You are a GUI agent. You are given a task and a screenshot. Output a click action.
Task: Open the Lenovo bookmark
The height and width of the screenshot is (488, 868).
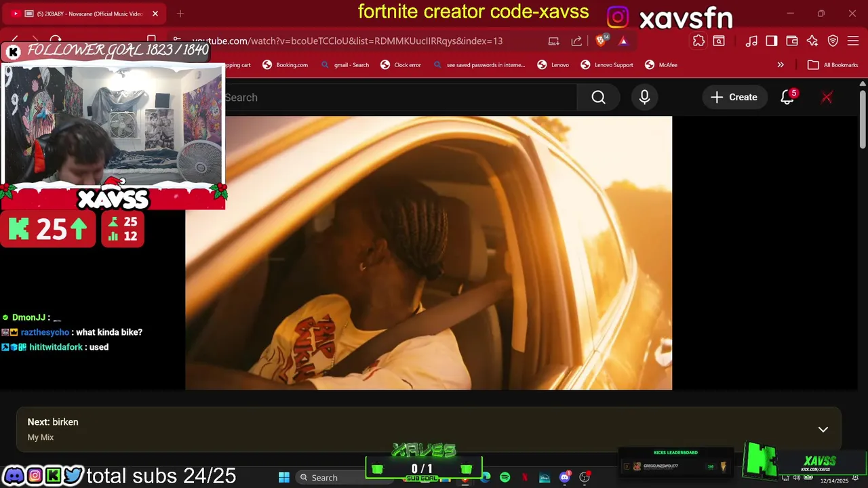coord(553,65)
